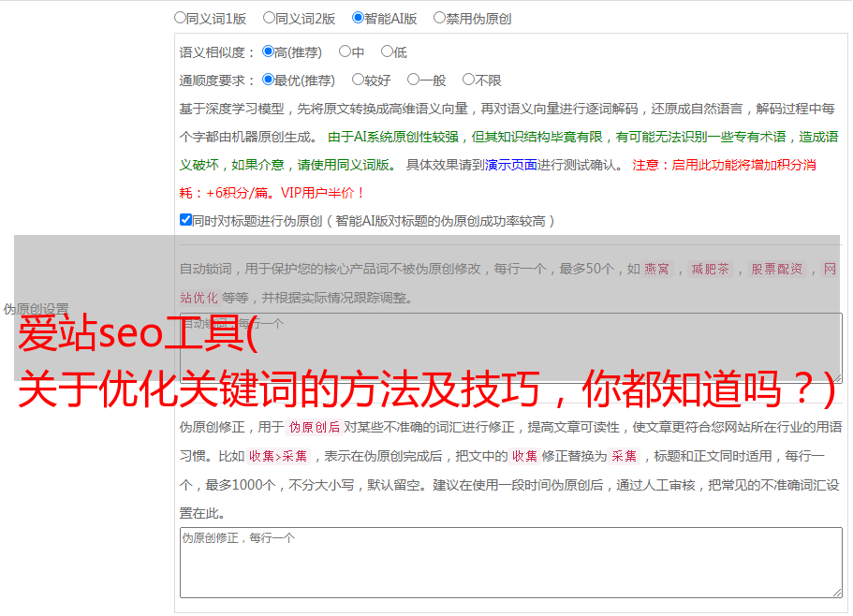Set 通顺度要求 to 一般
The width and height of the screenshot is (853, 616).
(x=413, y=80)
